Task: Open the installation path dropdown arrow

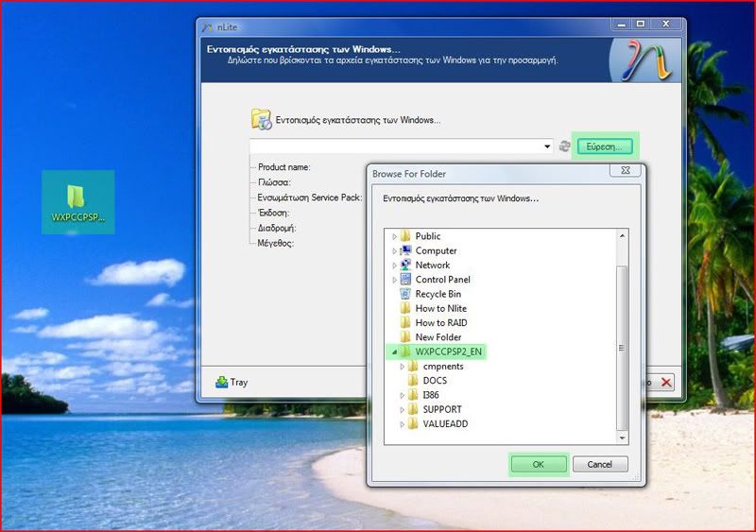Action: 547,146
